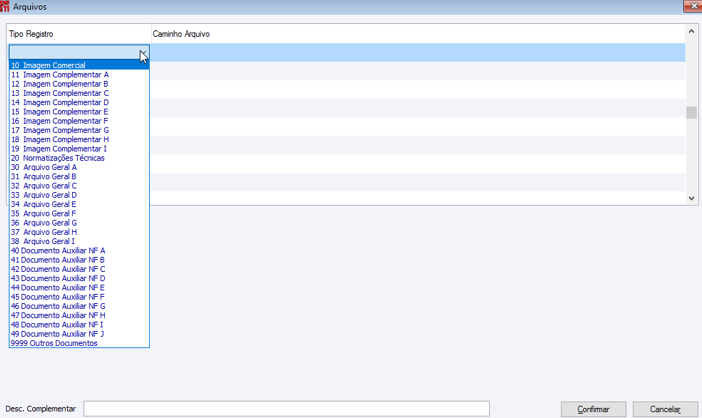The width and height of the screenshot is (702, 418).
Task: Click the Arquivos window title icon
Action: (x=4, y=6)
